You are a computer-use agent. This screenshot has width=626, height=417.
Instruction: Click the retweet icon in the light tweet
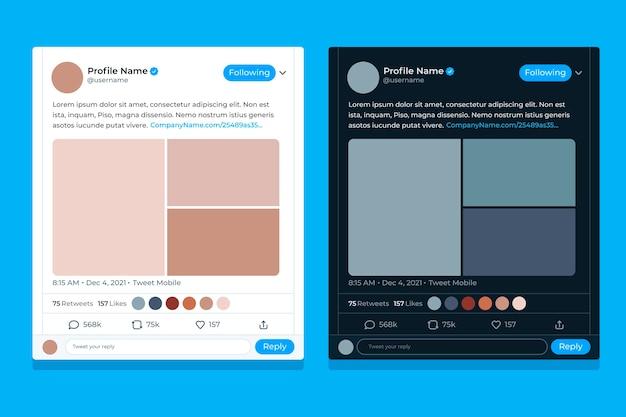[137, 325]
